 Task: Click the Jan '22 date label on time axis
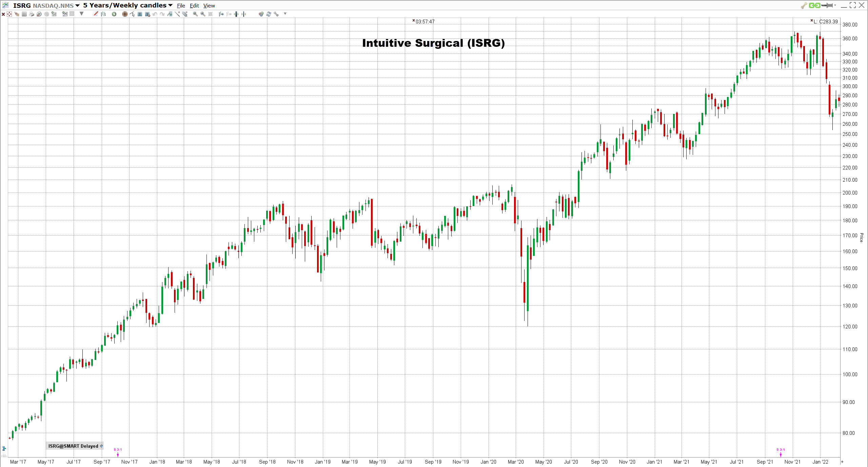(820, 462)
